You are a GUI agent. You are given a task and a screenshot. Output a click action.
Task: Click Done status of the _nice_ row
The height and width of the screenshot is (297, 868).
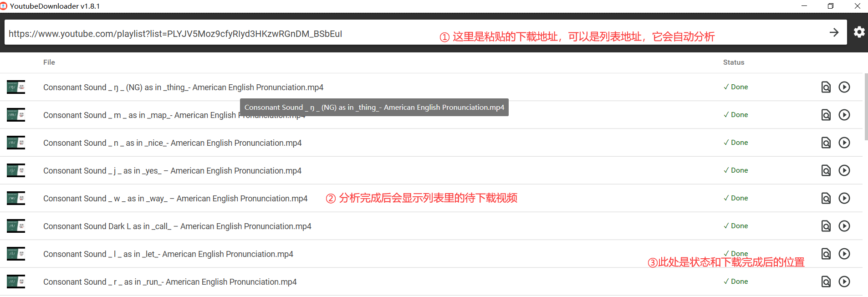[x=735, y=143]
